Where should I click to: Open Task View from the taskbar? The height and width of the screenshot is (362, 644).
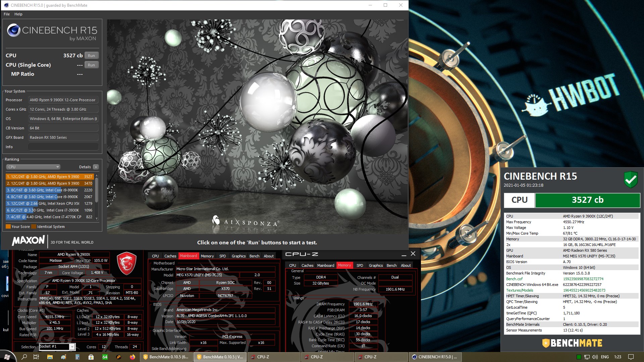coord(36,357)
